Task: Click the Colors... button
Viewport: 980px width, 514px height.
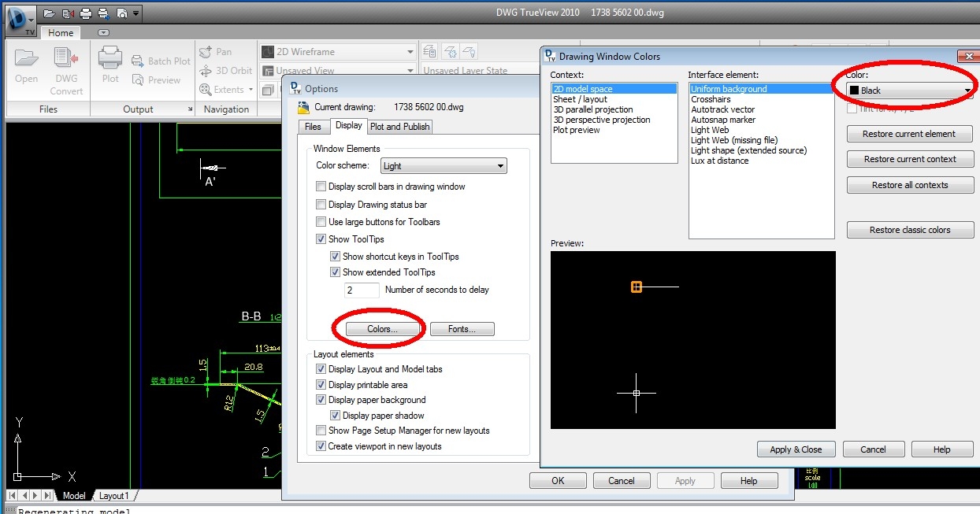Action: tap(382, 329)
